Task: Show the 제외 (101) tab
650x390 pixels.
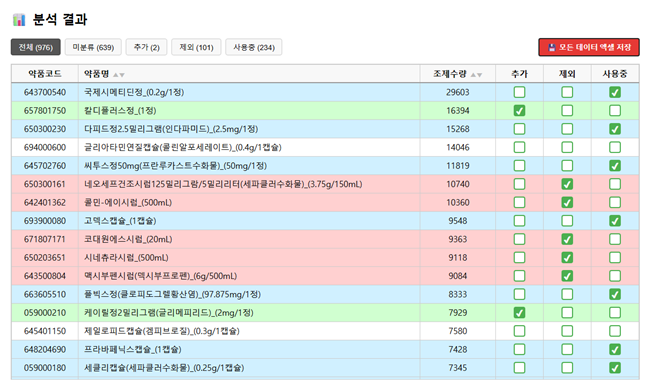Action: (196, 47)
